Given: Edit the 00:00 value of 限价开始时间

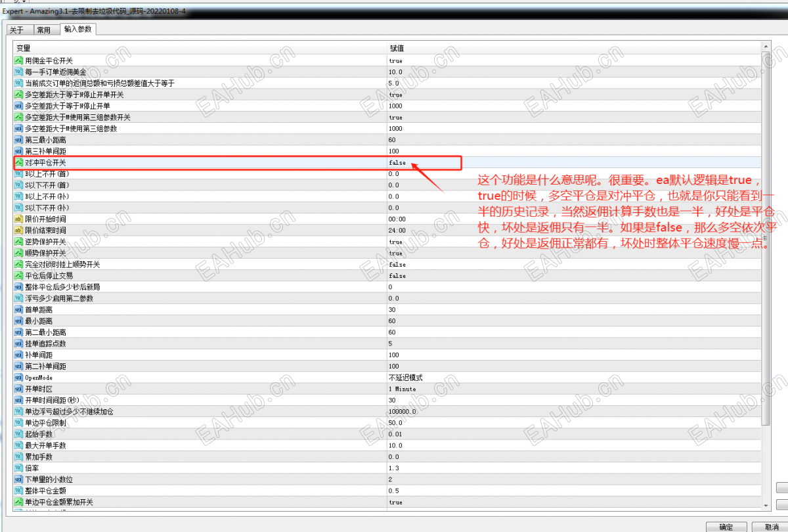Looking at the screenshot, I should tap(397, 219).
